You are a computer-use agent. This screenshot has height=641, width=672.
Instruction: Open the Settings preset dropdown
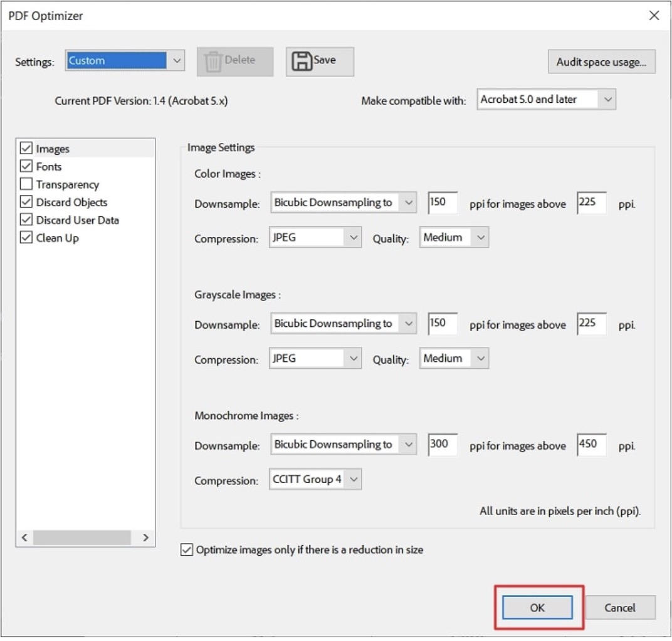click(176, 61)
